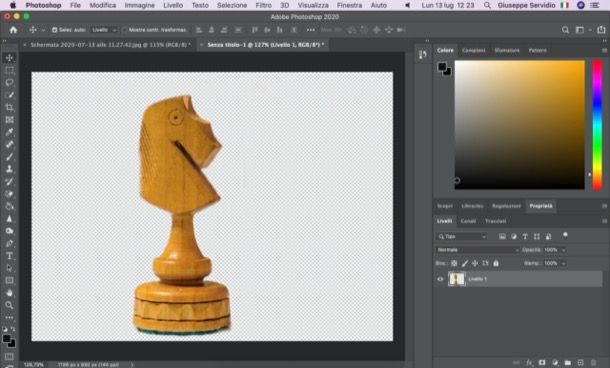Create new adjustment layer icon in footer

(555, 362)
